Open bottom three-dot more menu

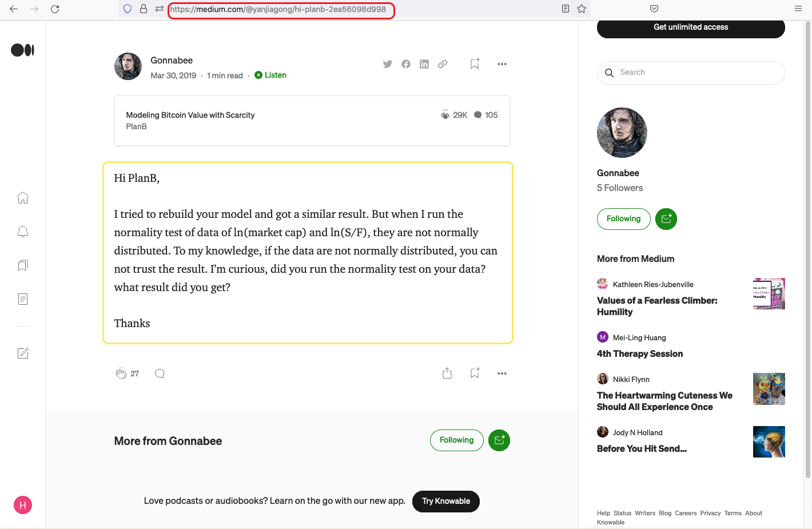[x=502, y=373]
